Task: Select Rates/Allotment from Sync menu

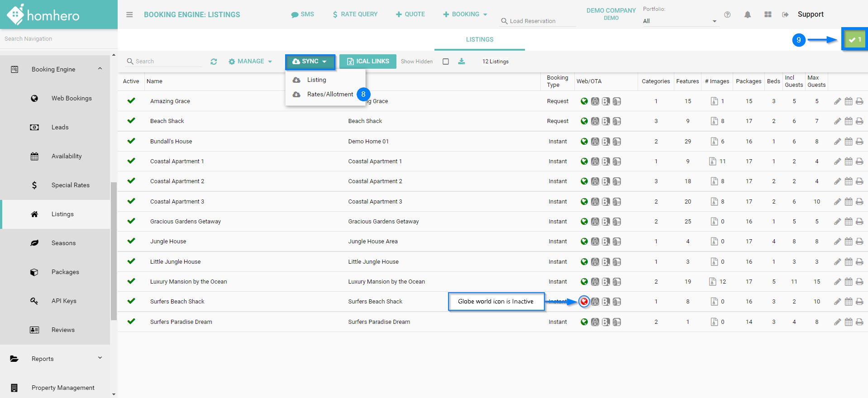Action: pos(330,94)
